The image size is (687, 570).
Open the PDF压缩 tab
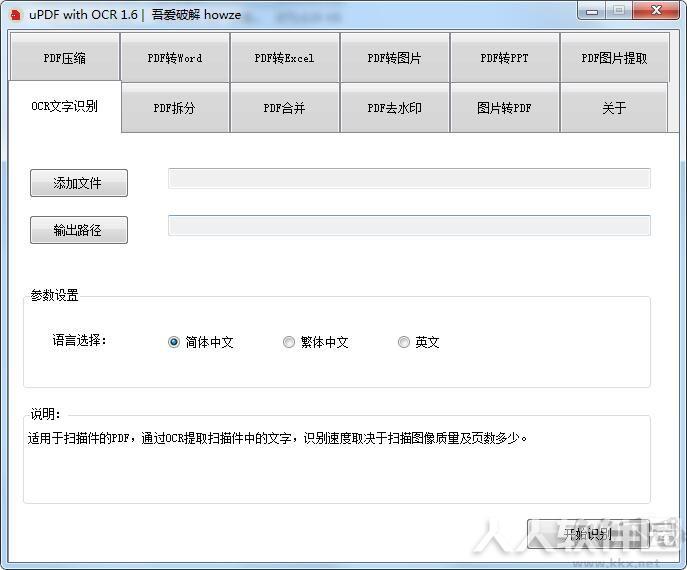(64, 57)
